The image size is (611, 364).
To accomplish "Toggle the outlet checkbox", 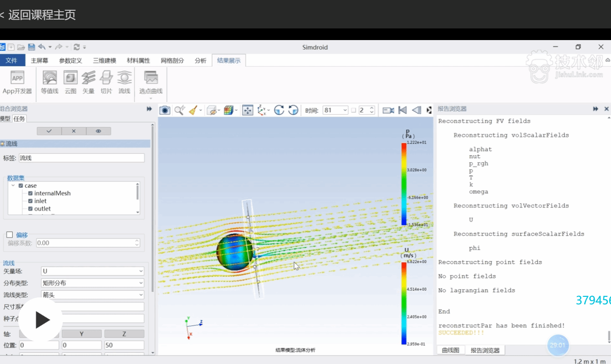I will pyautogui.click(x=30, y=209).
